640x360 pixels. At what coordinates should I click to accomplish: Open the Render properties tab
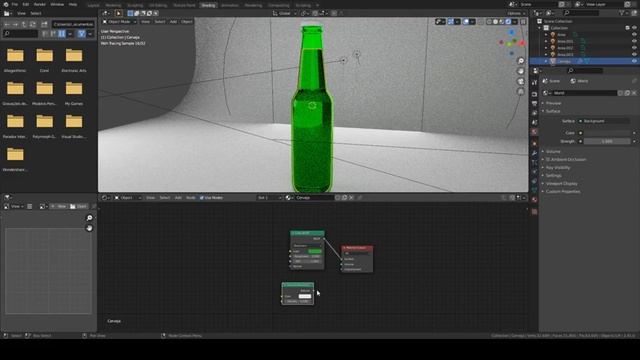click(534, 94)
